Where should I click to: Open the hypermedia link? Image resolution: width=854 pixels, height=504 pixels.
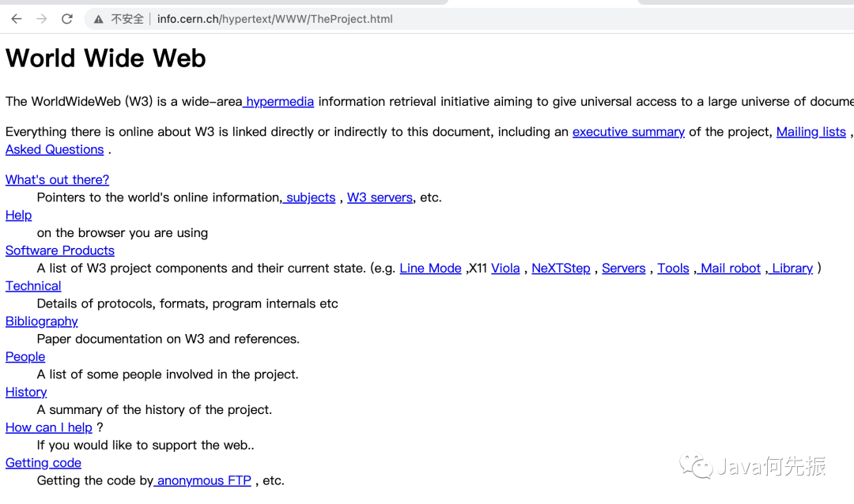[x=279, y=101]
